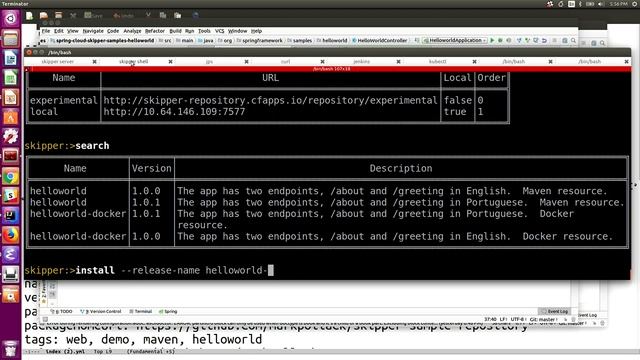Click springframework breadcrumb in IntelliJ navigation bar
This screenshot has width=640, height=360.
(x=259, y=40)
